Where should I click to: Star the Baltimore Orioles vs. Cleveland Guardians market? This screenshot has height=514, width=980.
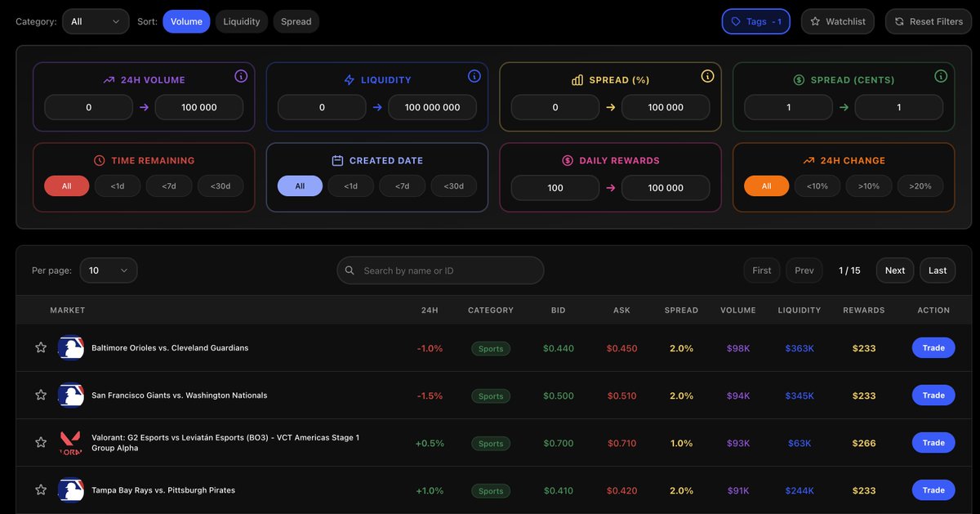(x=41, y=348)
